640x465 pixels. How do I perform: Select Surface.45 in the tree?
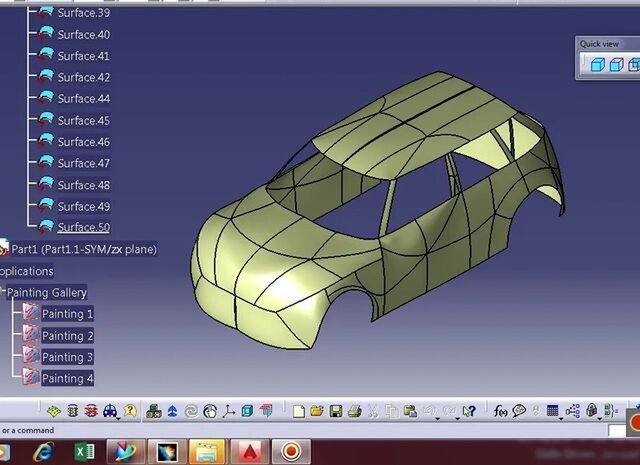click(x=84, y=120)
